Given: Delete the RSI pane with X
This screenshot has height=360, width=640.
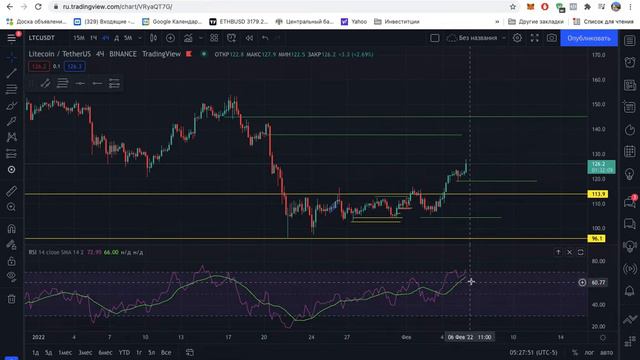Looking at the screenshot, I should point(569,252).
